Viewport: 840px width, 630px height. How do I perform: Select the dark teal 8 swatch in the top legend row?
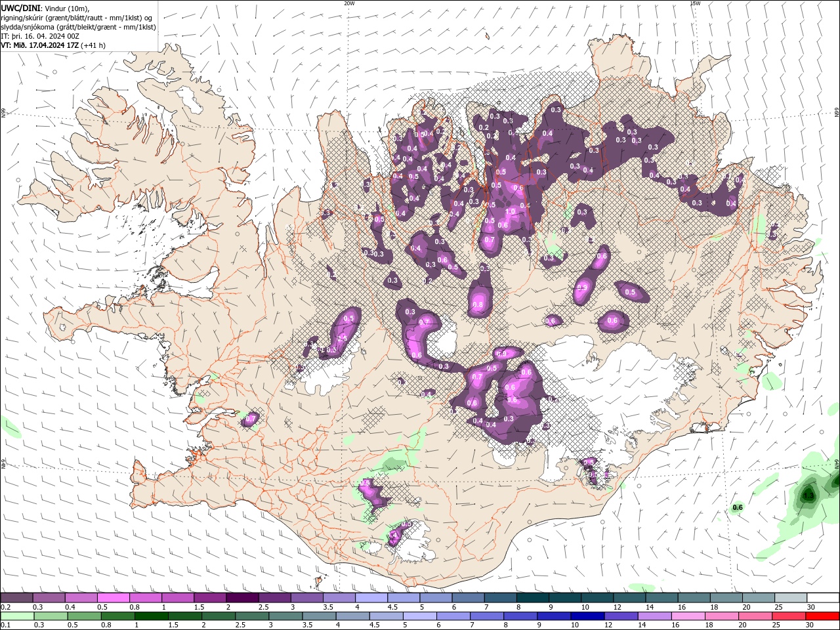(x=533, y=598)
